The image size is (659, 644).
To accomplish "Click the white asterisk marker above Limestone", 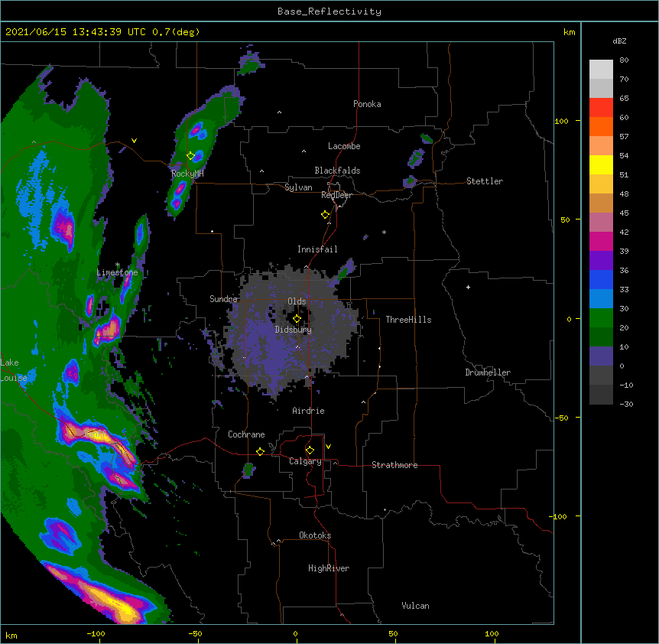I will coord(117,265).
